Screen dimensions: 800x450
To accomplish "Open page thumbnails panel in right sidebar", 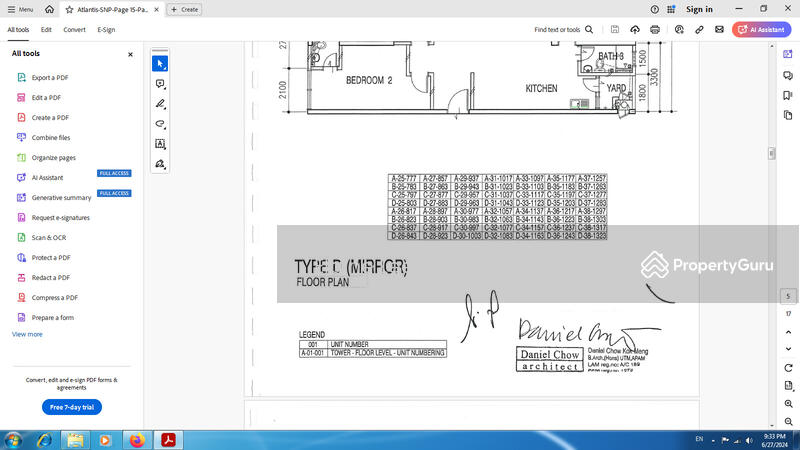I will pyautogui.click(x=788, y=115).
